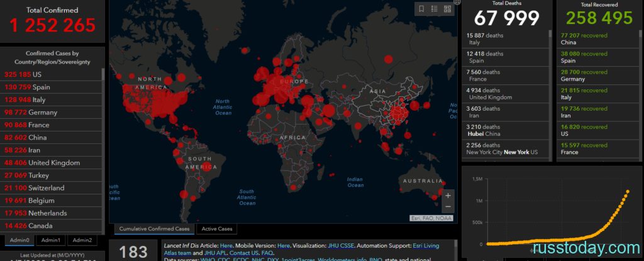The width and height of the screenshot is (644, 261).
Task: Select the Admin2 tab
Action: pyautogui.click(x=82, y=240)
